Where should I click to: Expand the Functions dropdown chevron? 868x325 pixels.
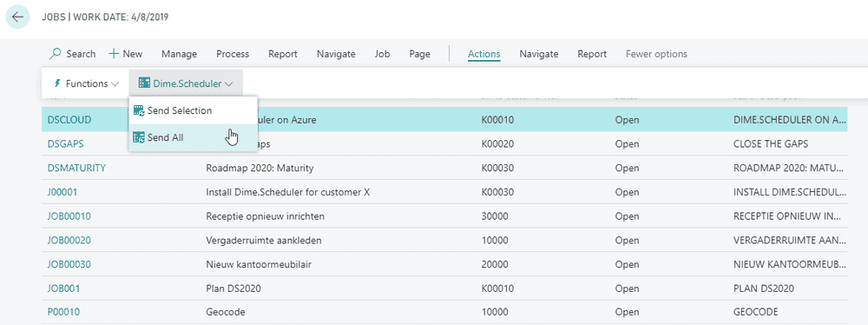(x=115, y=84)
